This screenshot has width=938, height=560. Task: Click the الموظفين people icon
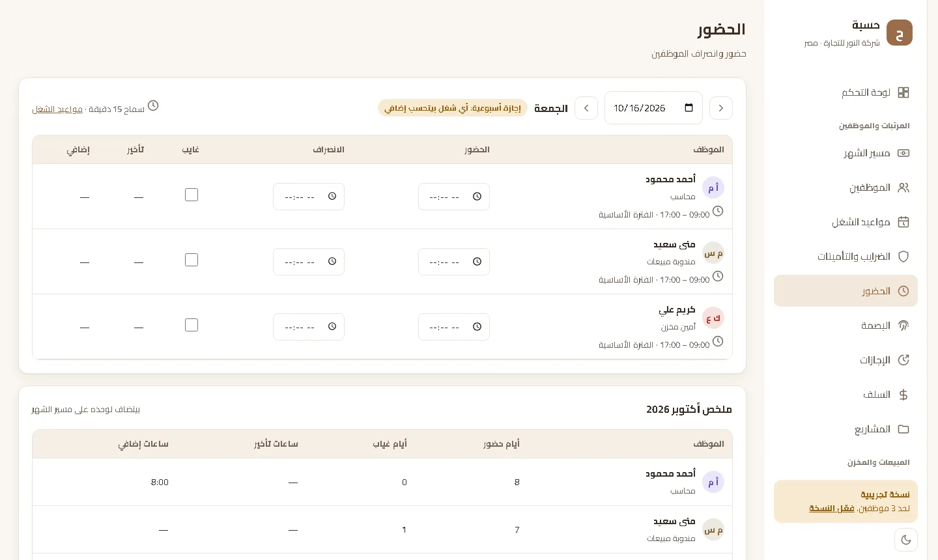pyautogui.click(x=903, y=188)
